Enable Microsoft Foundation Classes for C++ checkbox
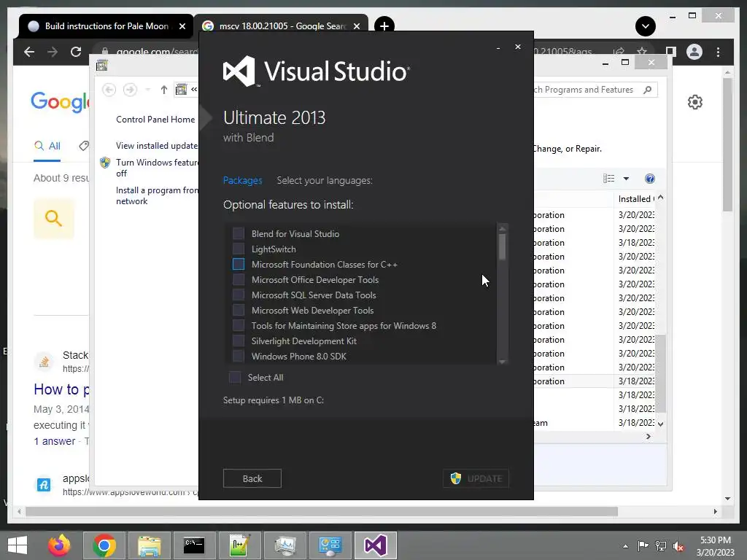The width and height of the screenshot is (747, 560). coord(239,264)
